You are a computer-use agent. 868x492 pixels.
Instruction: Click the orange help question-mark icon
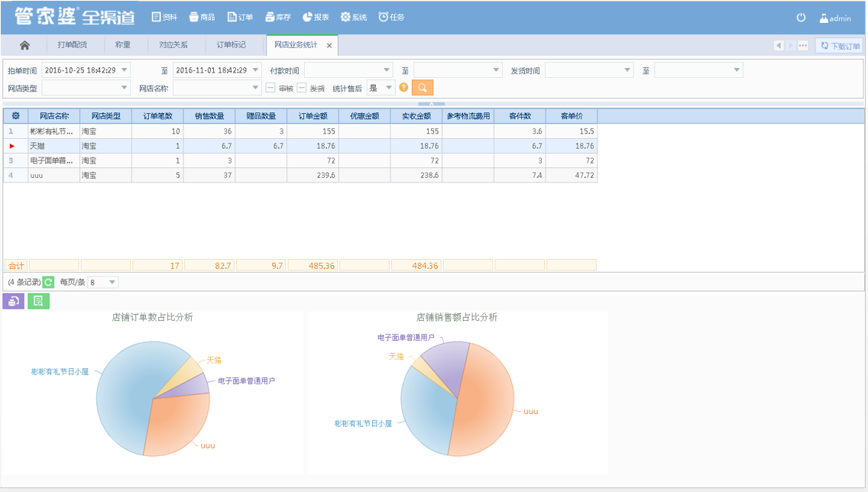[403, 87]
